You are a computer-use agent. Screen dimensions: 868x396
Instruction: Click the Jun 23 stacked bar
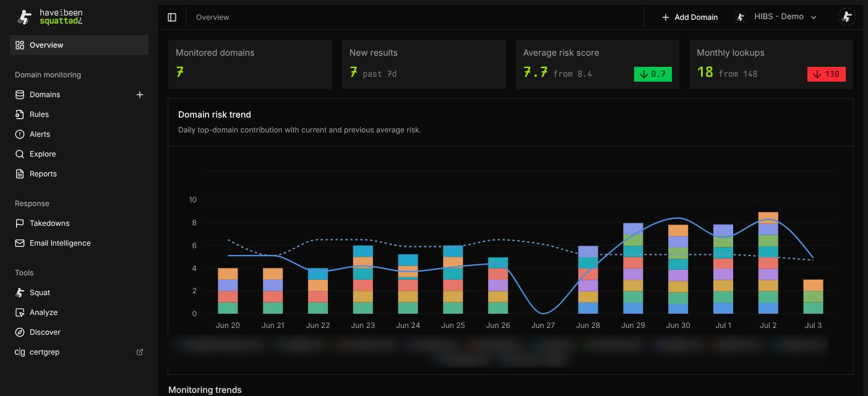[x=363, y=280]
